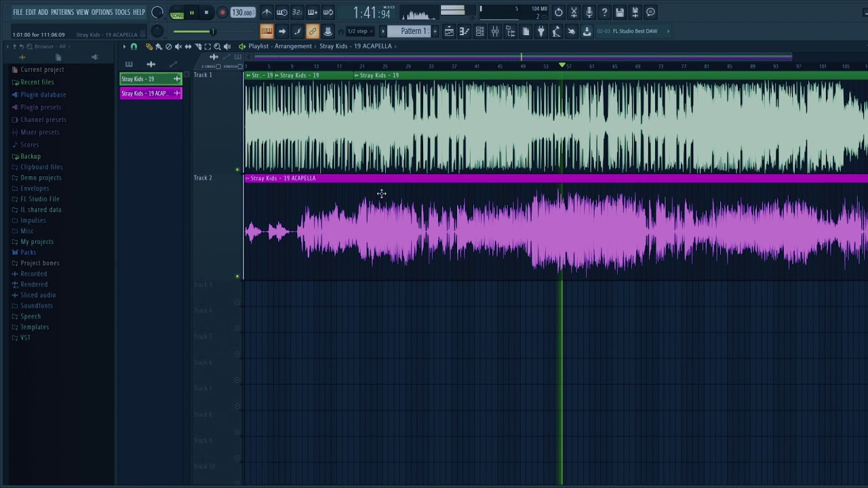This screenshot has width=868, height=488.
Task: Open the PATTERNS menu
Action: pyautogui.click(x=62, y=12)
